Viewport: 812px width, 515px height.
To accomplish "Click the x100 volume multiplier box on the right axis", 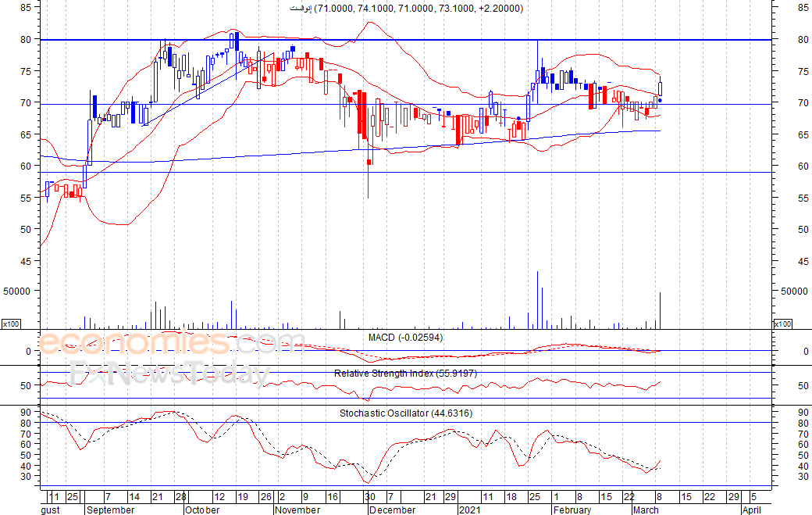I will pos(782,324).
